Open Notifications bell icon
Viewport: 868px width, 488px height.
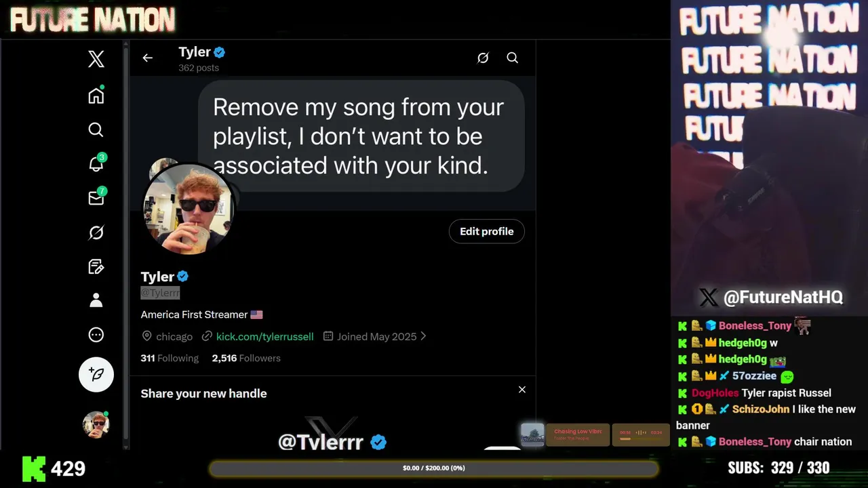[x=96, y=163]
